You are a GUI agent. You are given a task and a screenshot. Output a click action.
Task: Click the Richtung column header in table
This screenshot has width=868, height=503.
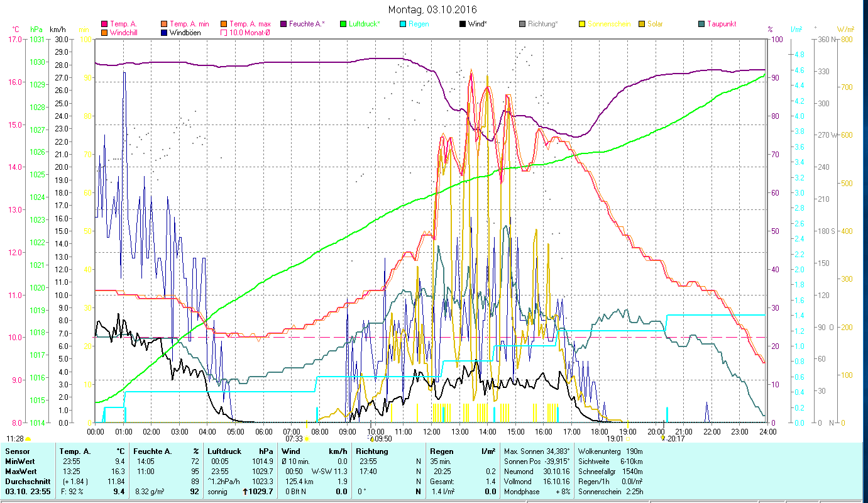click(372, 451)
